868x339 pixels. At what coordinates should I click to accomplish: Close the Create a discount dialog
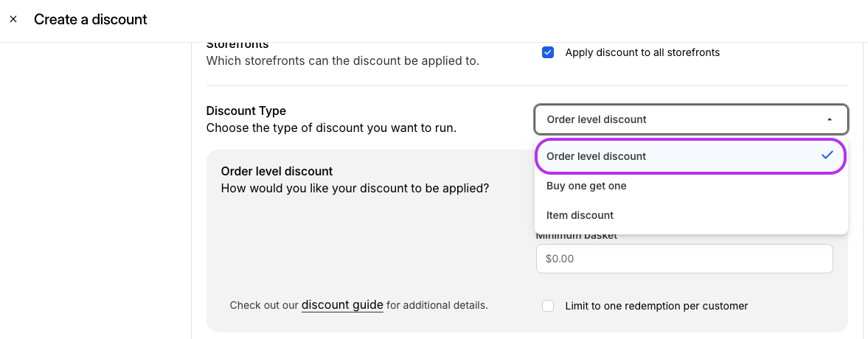13,19
